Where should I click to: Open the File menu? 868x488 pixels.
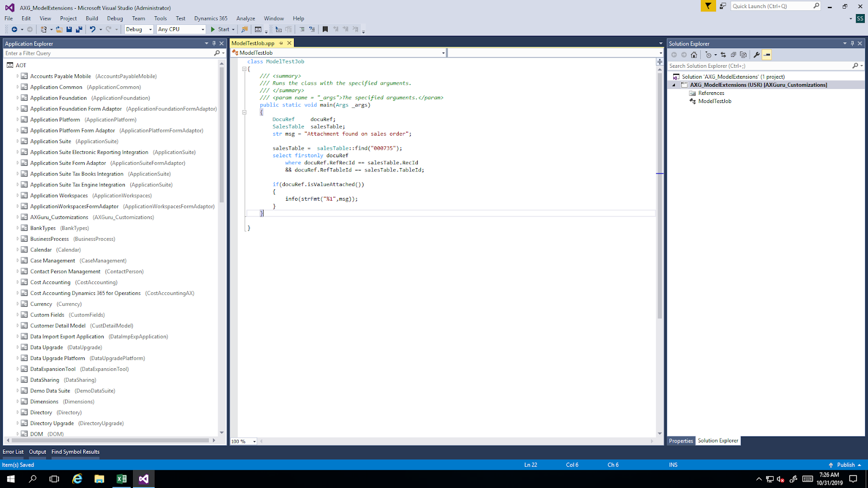pos(9,18)
